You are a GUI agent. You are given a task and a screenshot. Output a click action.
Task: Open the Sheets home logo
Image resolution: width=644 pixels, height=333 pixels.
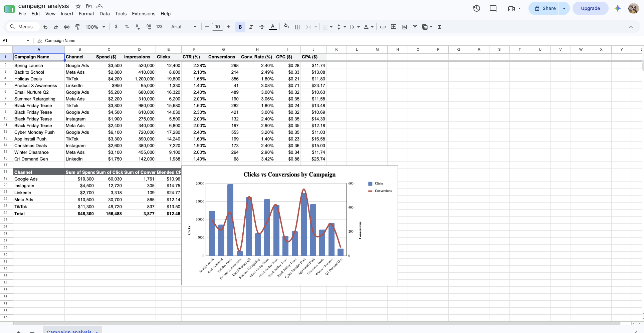tap(9, 9)
